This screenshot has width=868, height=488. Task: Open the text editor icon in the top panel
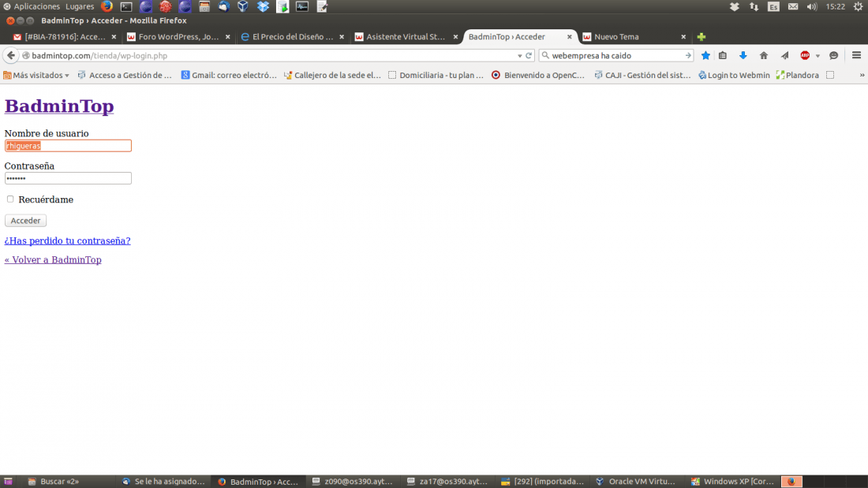322,6
